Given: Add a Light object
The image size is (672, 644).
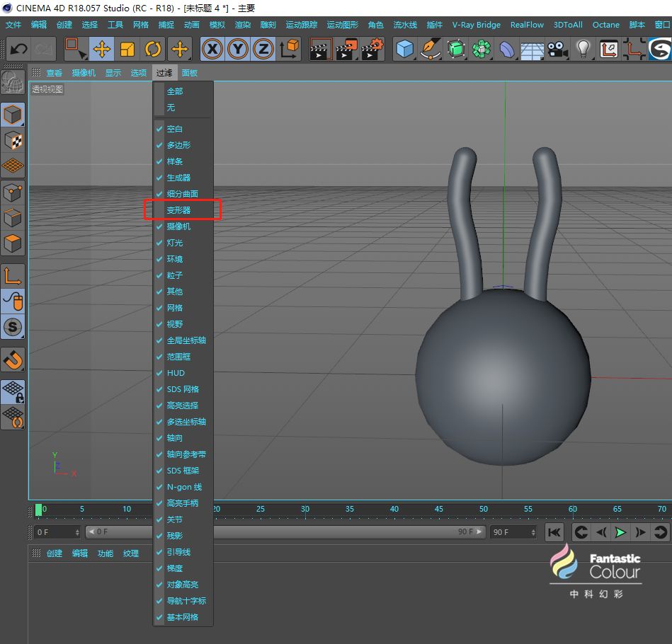Looking at the screenshot, I should click(583, 49).
